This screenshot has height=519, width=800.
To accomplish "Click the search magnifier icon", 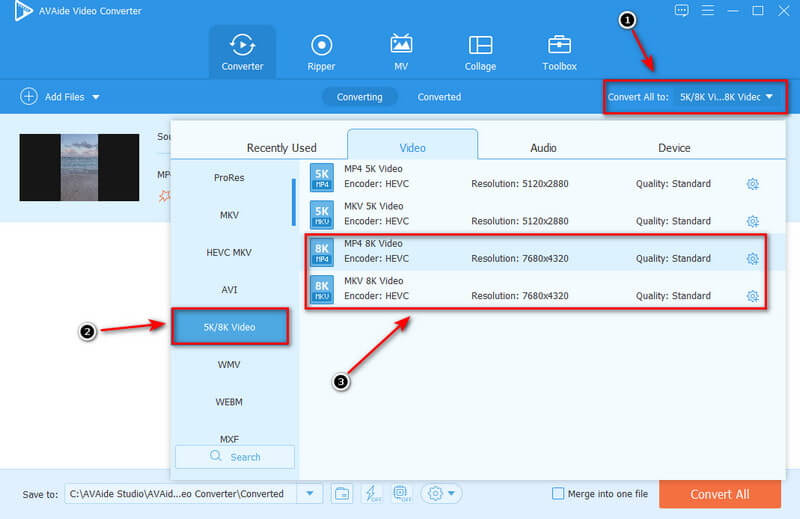I will coord(216,456).
